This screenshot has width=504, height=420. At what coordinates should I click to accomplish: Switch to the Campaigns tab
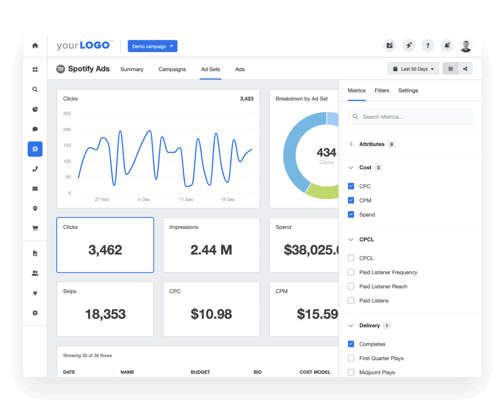pos(172,69)
